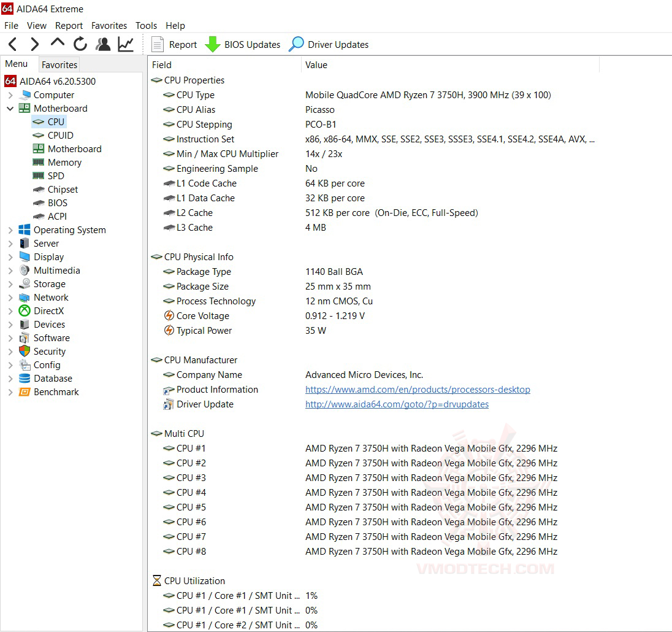Select Motherboard child item icon
Viewport: 672px width, 632px height.
[38, 148]
